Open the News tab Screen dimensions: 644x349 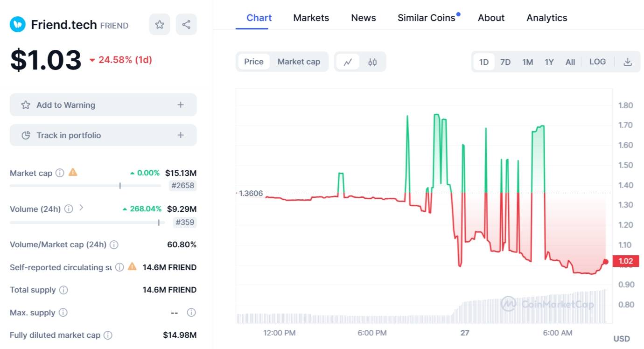point(364,18)
